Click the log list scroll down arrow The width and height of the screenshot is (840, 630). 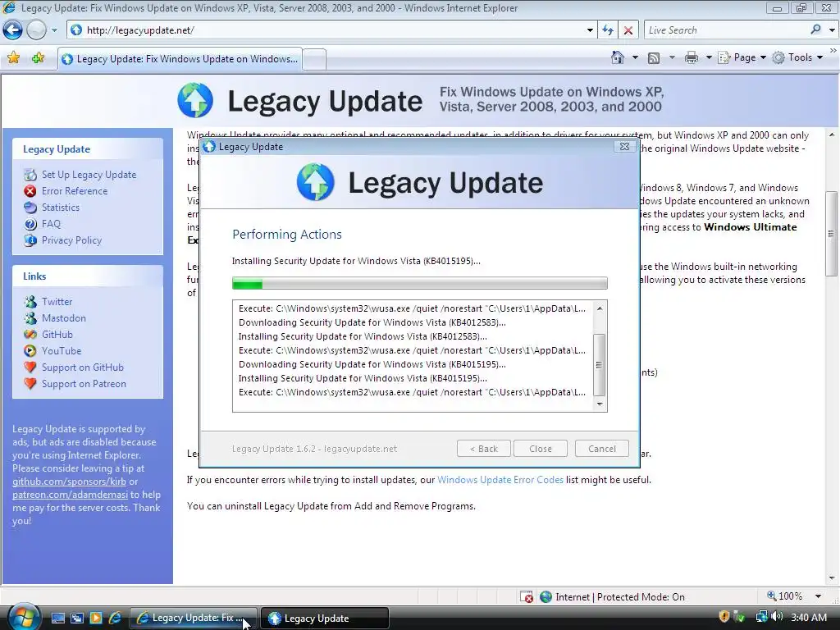click(600, 404)
